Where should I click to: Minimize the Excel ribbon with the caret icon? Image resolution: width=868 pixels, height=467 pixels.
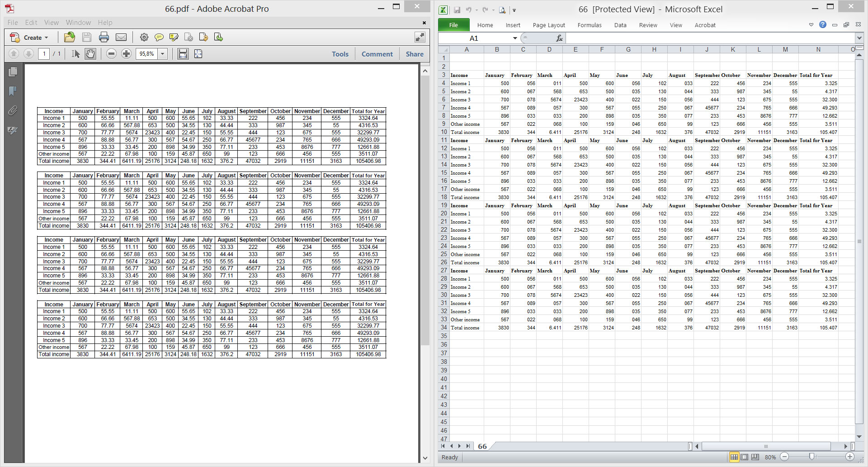click(811, 25)
